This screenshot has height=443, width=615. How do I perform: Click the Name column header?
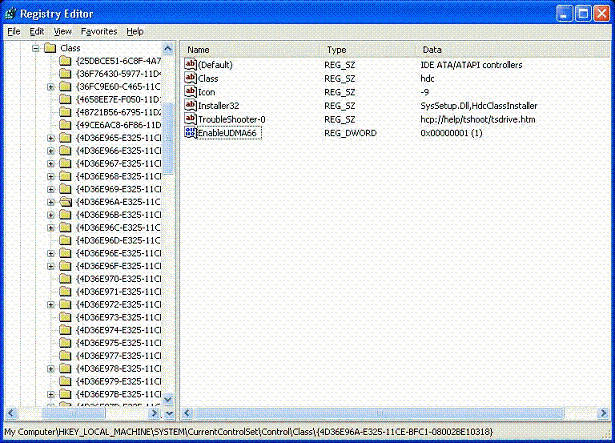251,50
